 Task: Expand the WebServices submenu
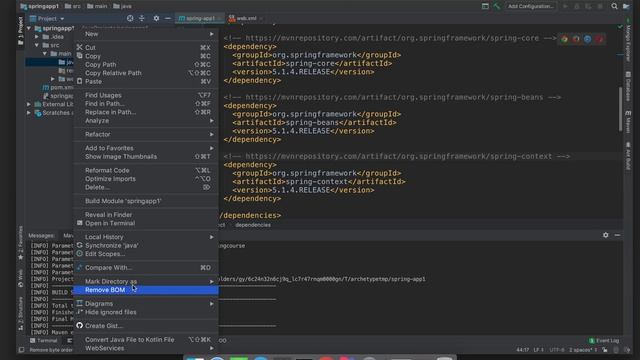pyautogui.click(x=146, y=348)
